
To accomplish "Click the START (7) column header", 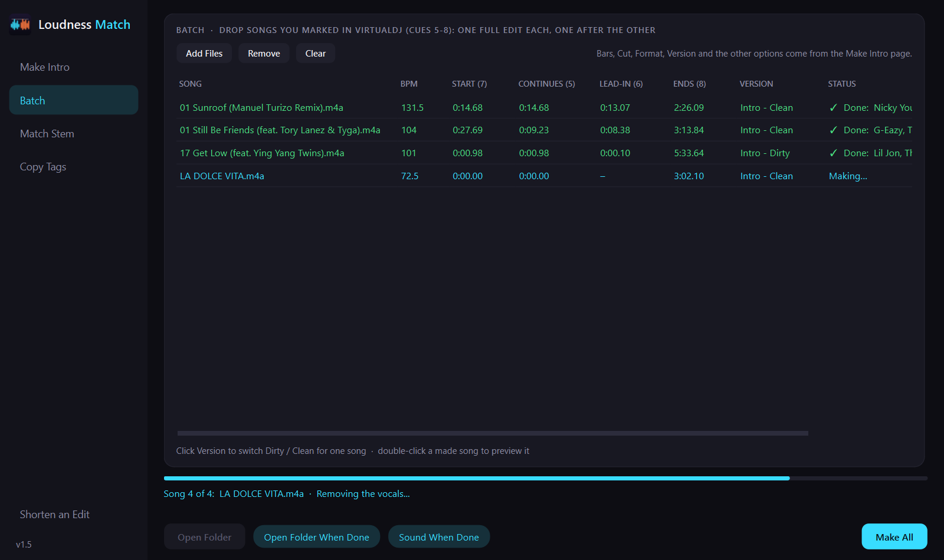I will click(x=470, y=84).
